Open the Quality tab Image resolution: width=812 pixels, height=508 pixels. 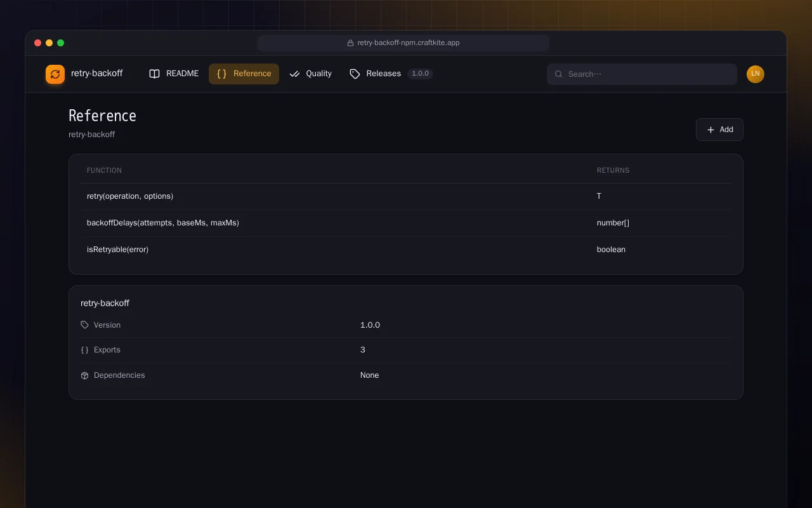(310, 74)
